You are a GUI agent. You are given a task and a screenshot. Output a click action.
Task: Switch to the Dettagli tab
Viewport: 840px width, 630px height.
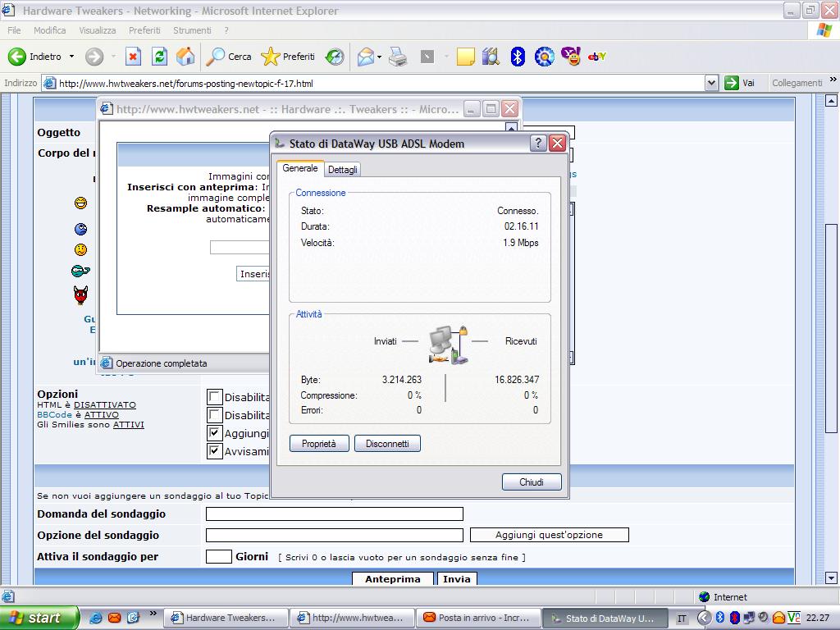343,169
